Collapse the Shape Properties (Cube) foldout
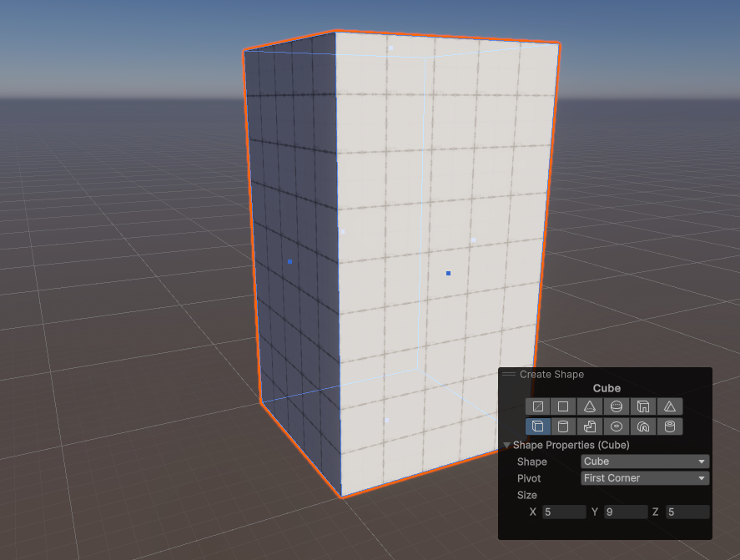This screenshot has height=560, width=740. click(507, 446)
